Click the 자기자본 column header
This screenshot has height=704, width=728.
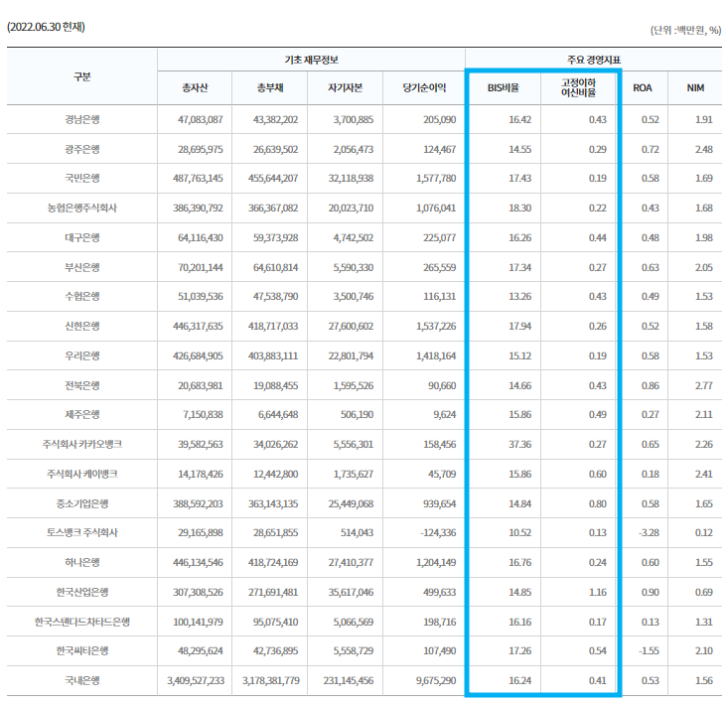pos(345,87)
